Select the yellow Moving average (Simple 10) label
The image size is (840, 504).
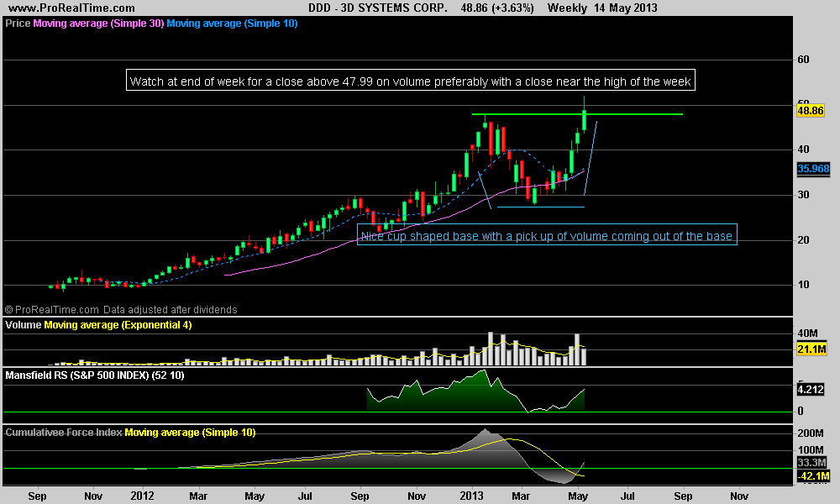coord(190,433)
